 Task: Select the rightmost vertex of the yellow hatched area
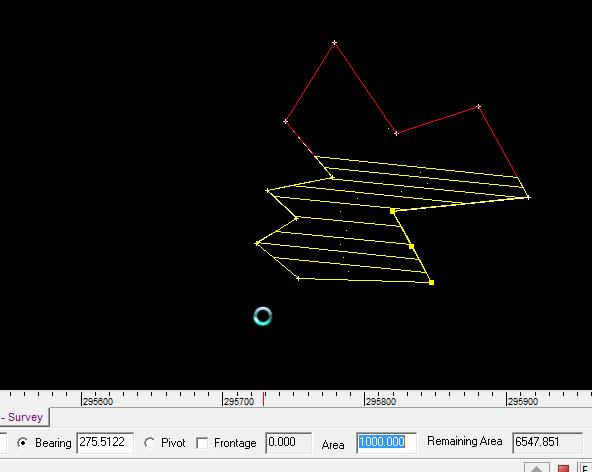point(529,197)
